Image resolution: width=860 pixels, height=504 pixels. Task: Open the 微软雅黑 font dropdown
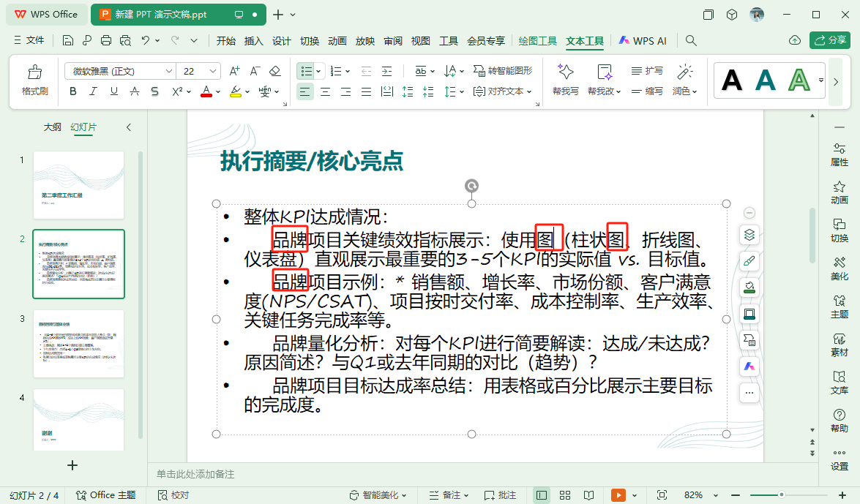(x=170, y=70)
